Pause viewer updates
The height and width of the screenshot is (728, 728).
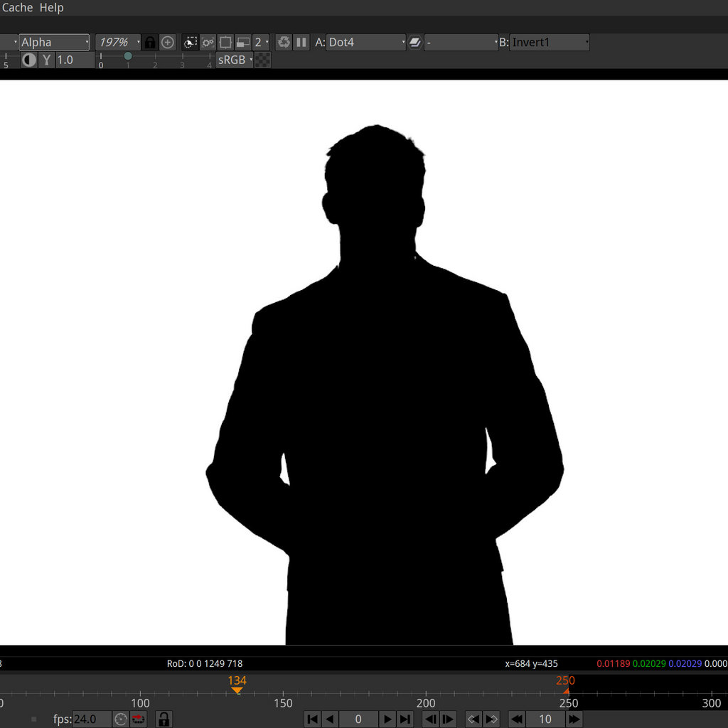click(x=301, y=43)
